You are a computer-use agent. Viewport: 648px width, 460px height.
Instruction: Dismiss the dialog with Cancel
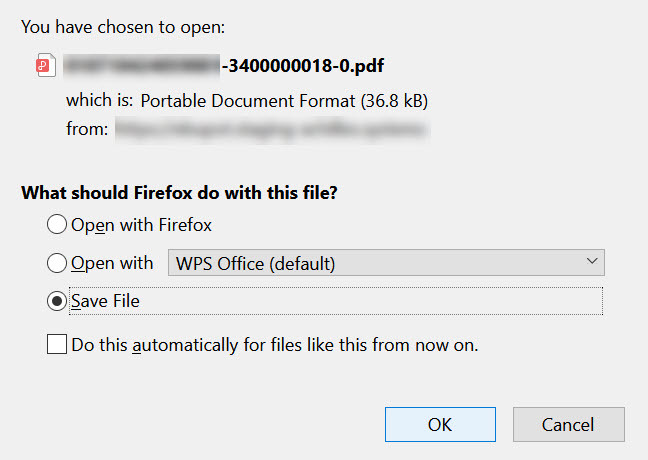click(x=569, y=424)
